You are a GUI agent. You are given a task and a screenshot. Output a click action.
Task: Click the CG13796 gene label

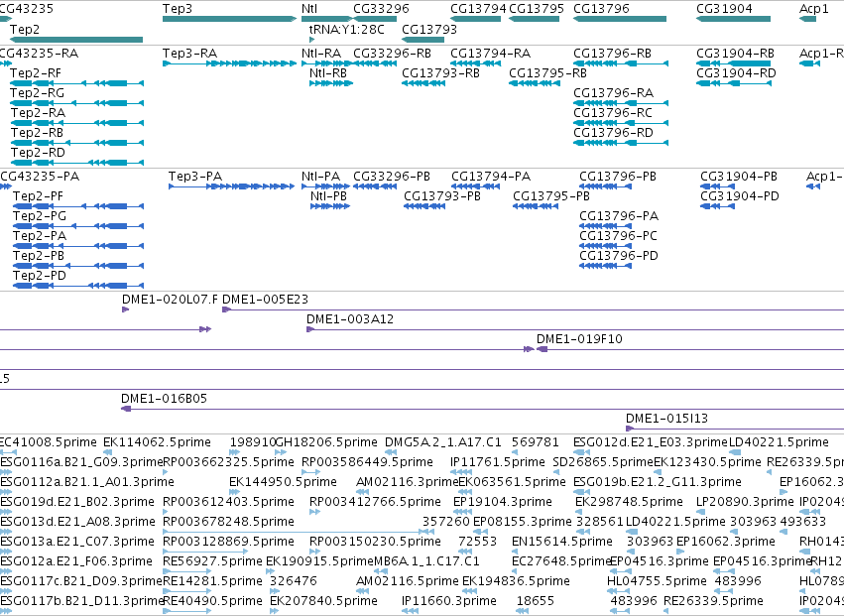click(601, 9)
